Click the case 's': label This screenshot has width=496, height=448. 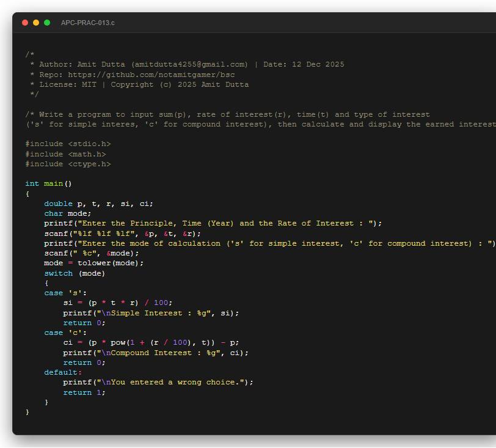click(x=65, y=293)
